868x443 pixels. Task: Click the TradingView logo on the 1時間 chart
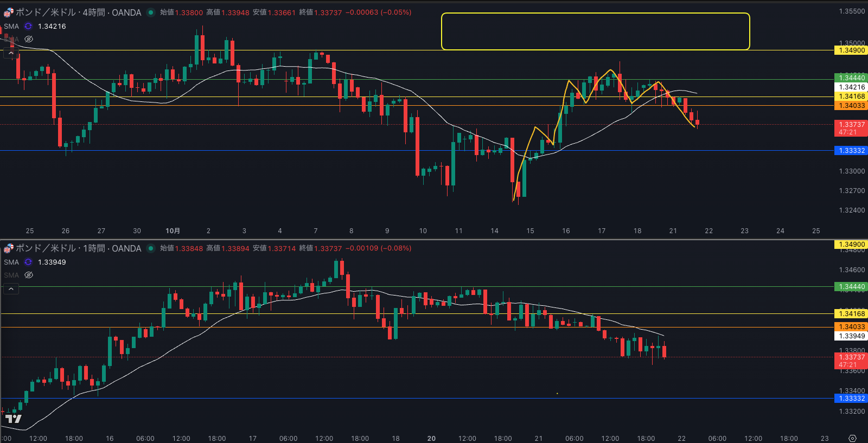[x=13, y=419]
